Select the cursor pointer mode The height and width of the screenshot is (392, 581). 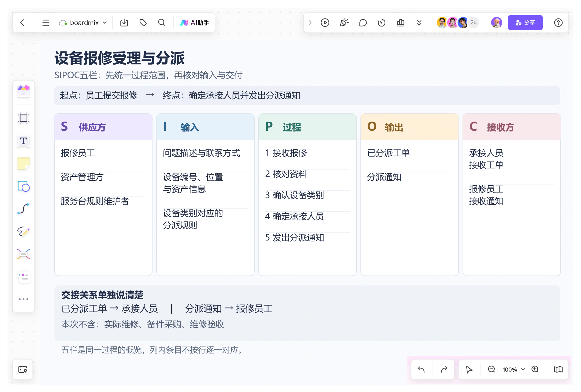pos(469,370)
